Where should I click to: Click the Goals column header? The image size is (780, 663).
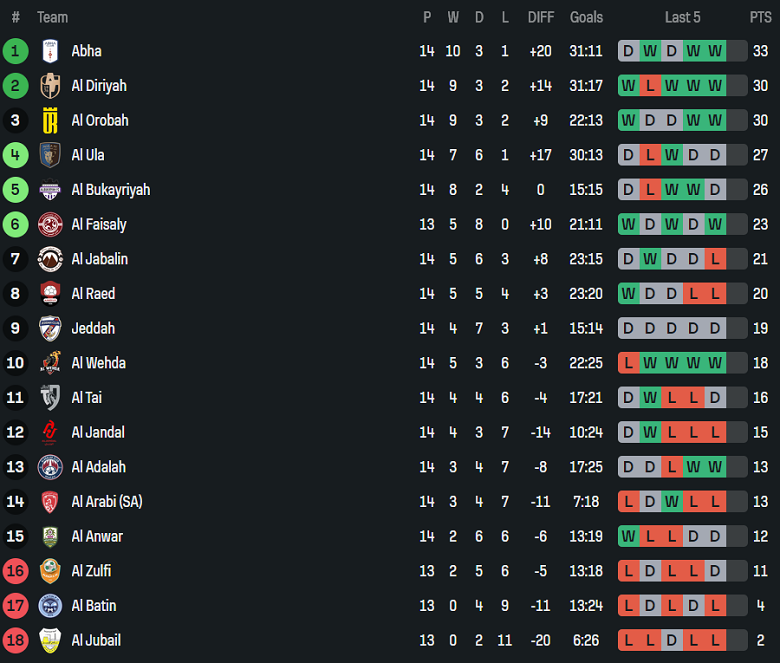pos(586,17)
